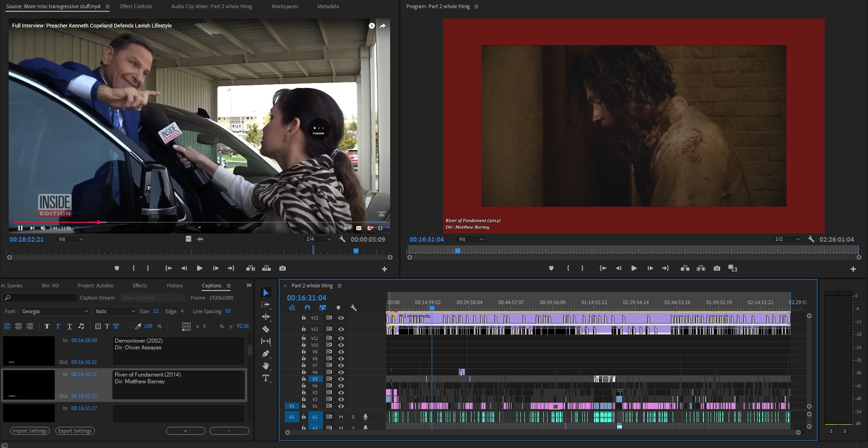The image size is (868, 448).
Task: Choose the Type tool
Action: point(266,378)
